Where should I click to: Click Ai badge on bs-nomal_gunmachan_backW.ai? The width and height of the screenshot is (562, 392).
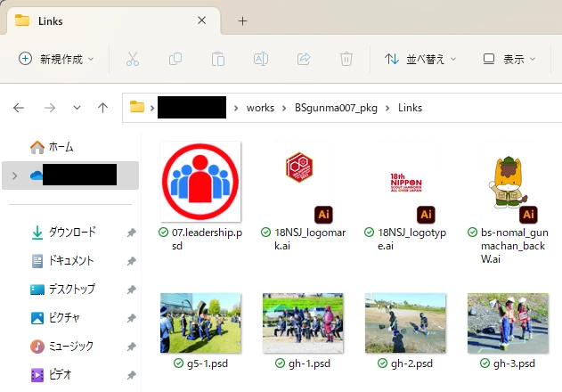click(x=528, y=215)
